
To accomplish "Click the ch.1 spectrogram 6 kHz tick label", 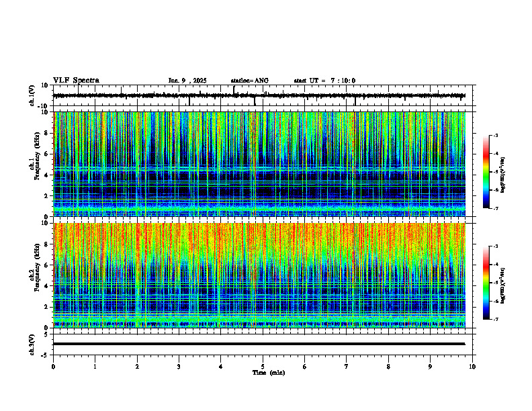I will click(x=46, y=154).
